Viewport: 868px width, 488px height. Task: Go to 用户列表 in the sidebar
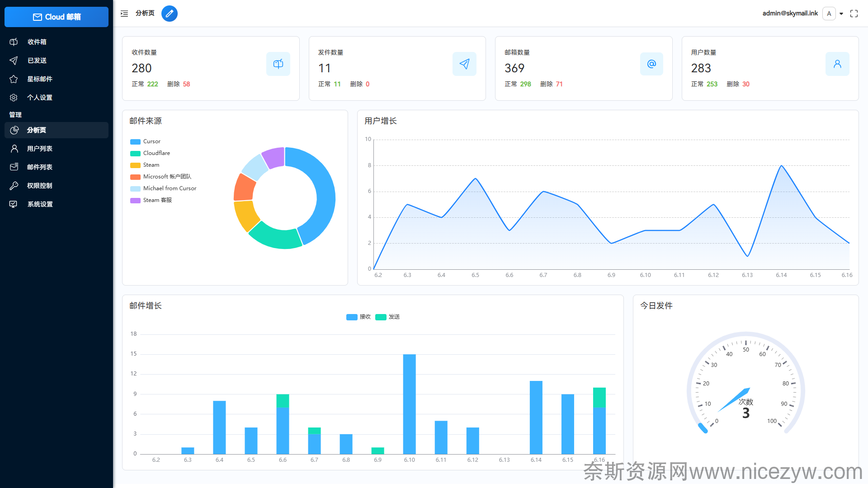click(40, 149)
